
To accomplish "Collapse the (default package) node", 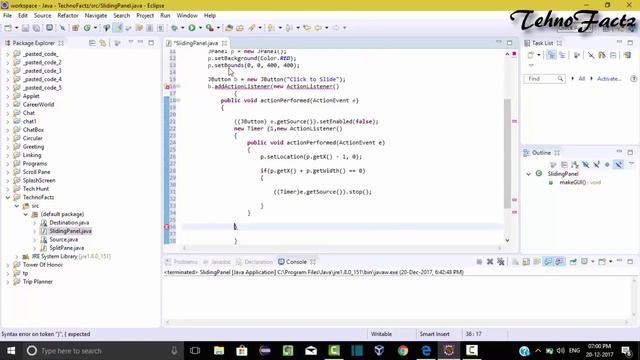I will pos(25,214).
